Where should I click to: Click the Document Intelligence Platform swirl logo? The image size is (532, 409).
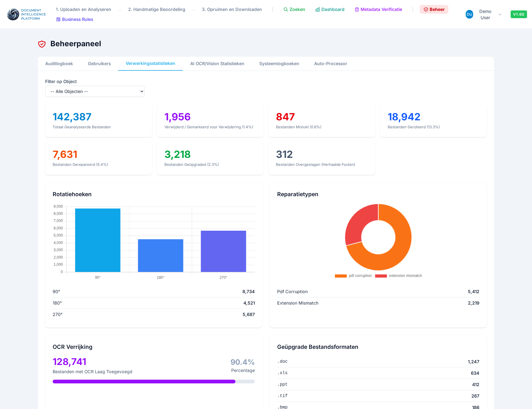(13, 14)
